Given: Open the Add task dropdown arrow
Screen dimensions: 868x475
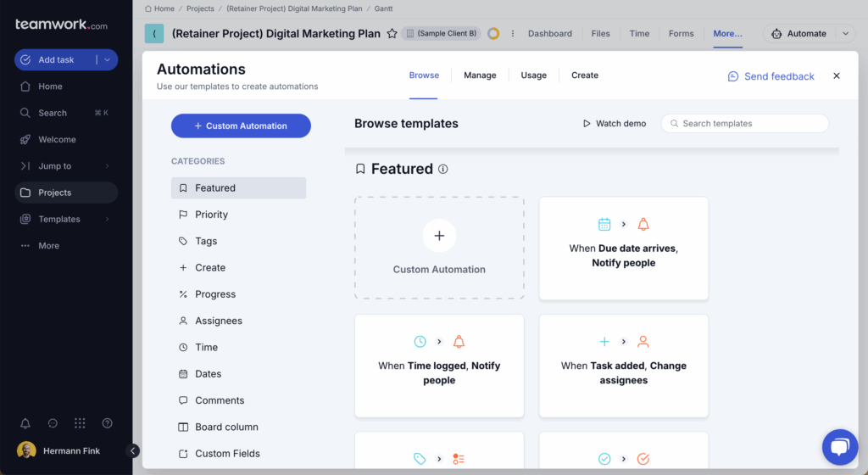Looking at the screenshot, I should click(108, 59).
